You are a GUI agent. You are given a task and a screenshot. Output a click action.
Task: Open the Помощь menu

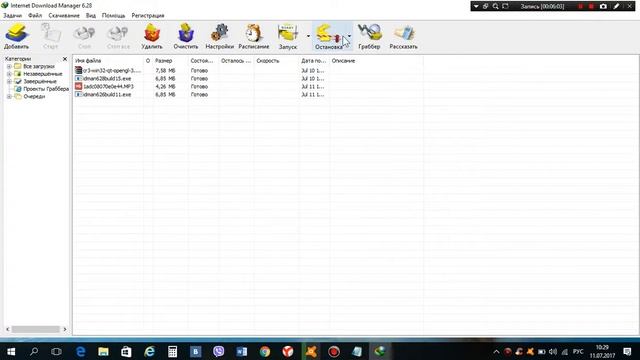(x=113, y=16)
